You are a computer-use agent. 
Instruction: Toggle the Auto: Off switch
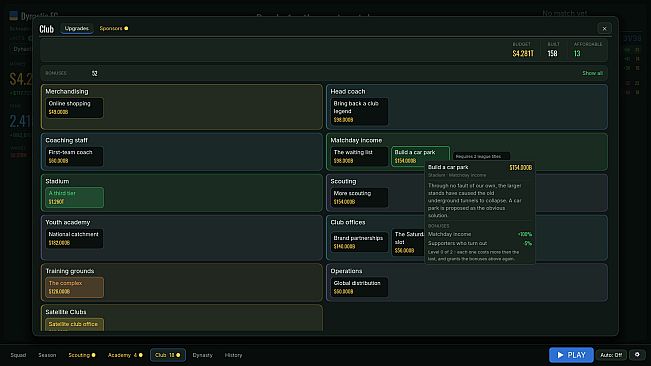pos(611,355)
